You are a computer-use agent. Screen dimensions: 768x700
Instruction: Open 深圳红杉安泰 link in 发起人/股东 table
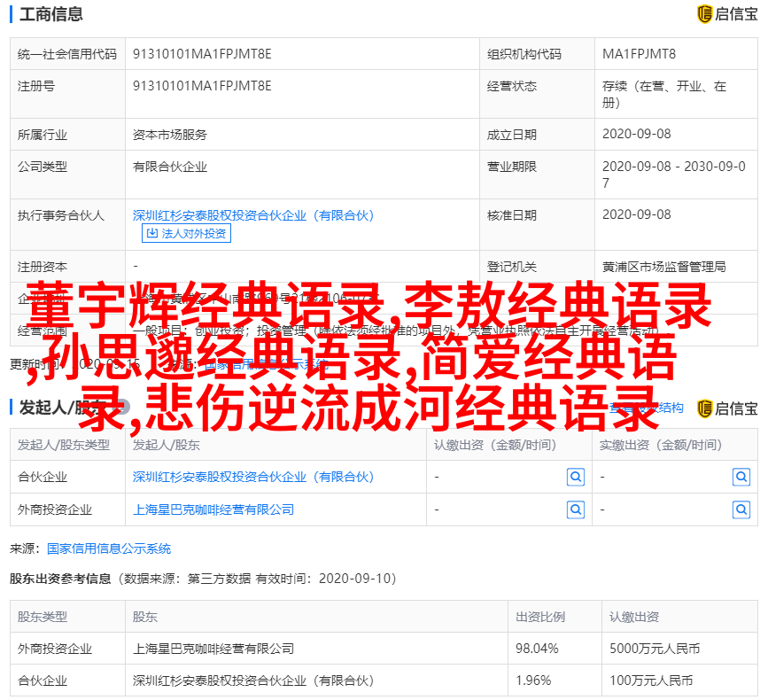(x=253, y=477)
